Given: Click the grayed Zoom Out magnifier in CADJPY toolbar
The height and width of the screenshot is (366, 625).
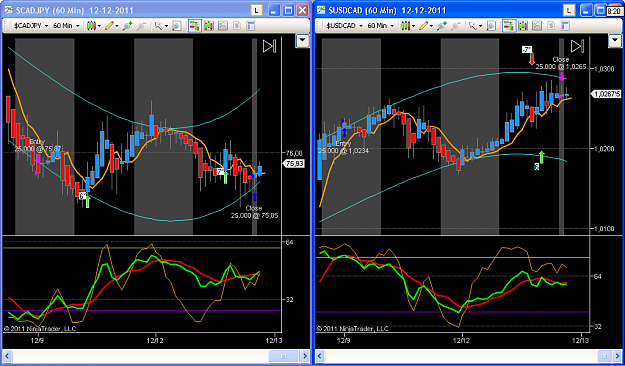Looking at the screenshot, I should 142,26.
